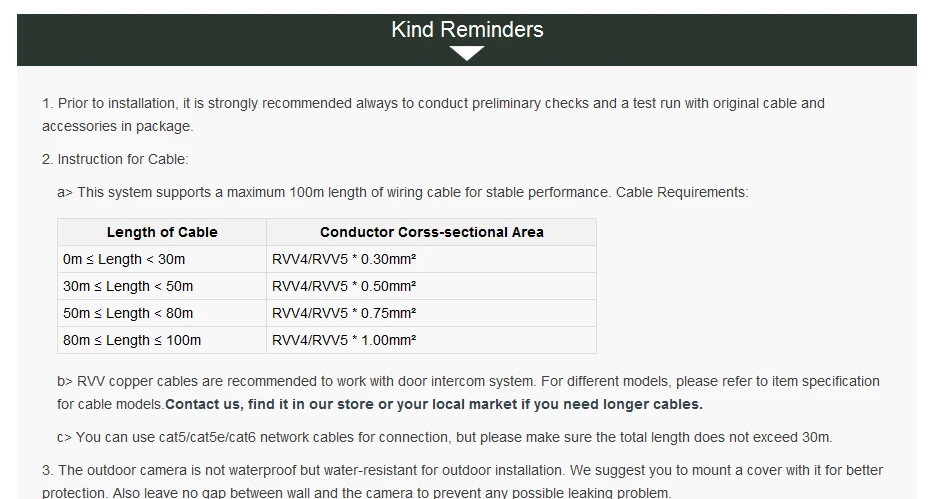Viewport: 950px width, 499px height.
Task: Select the 0m ≤ Length < 30m cell
Action: [162, 259]
